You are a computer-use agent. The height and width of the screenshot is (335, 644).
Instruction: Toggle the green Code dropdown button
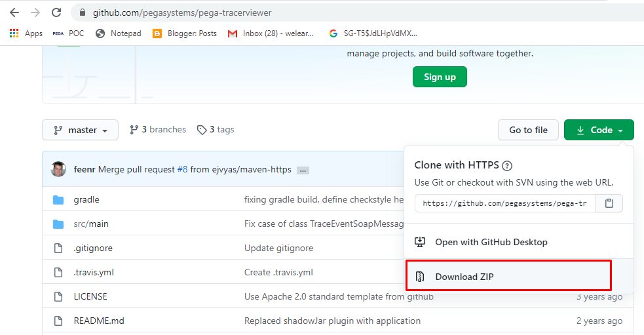[x=599, y=130]
